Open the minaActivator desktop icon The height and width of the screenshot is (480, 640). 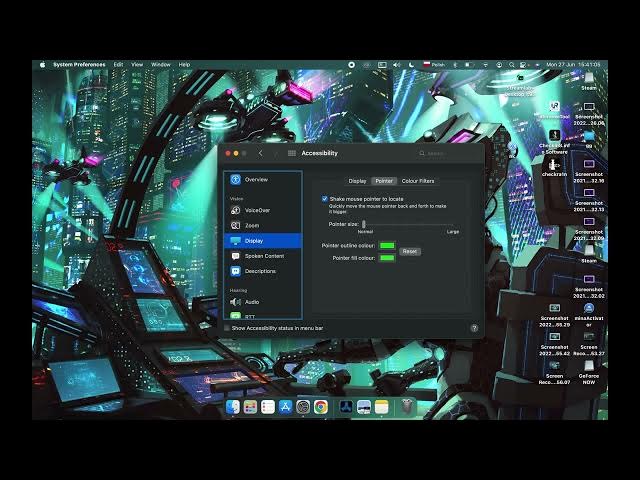point(589,315)
